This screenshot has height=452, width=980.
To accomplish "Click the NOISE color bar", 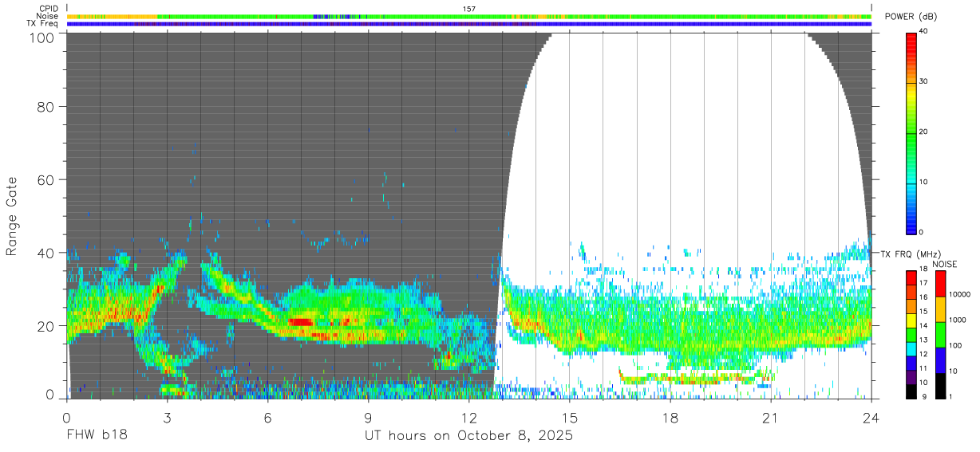I will [941, 334].
